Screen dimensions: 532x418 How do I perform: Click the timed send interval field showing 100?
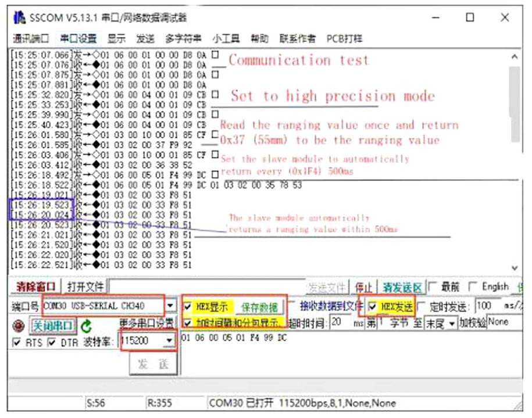click(488, 306)
